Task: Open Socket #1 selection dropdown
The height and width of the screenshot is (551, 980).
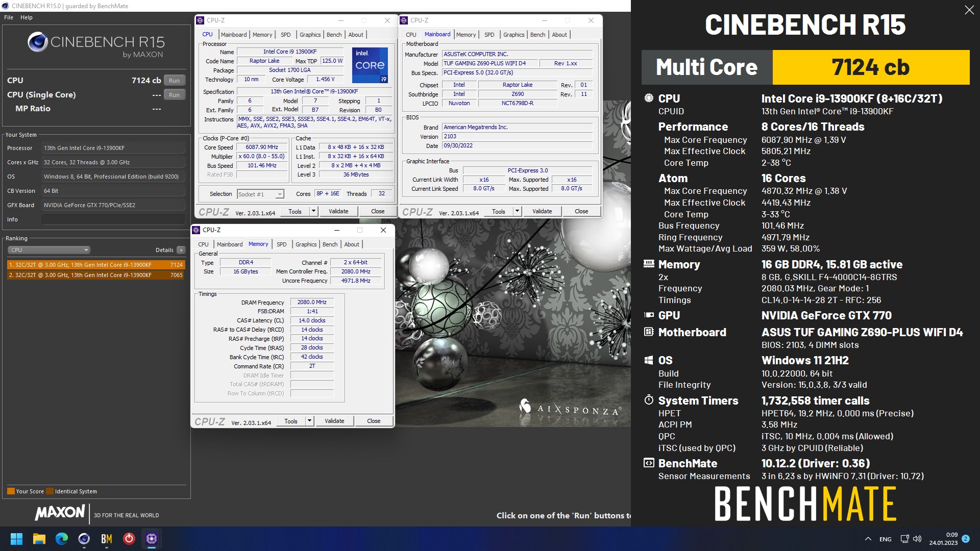Action: point(260,194)
